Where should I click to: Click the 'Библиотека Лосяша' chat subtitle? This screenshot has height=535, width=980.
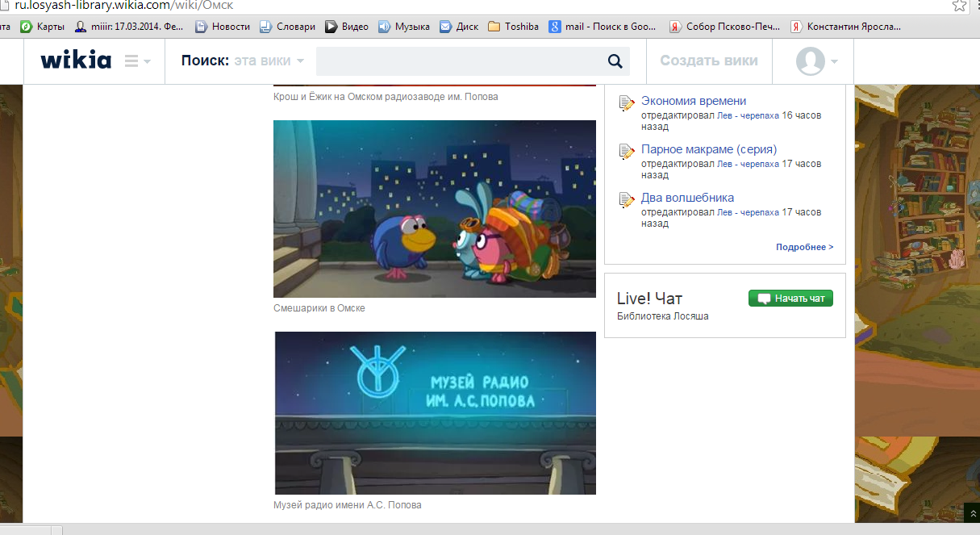663,316
